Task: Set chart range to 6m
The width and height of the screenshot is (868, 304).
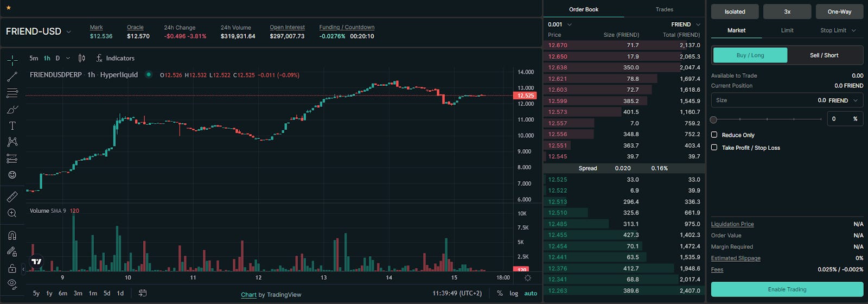Action: click(63, 293)
